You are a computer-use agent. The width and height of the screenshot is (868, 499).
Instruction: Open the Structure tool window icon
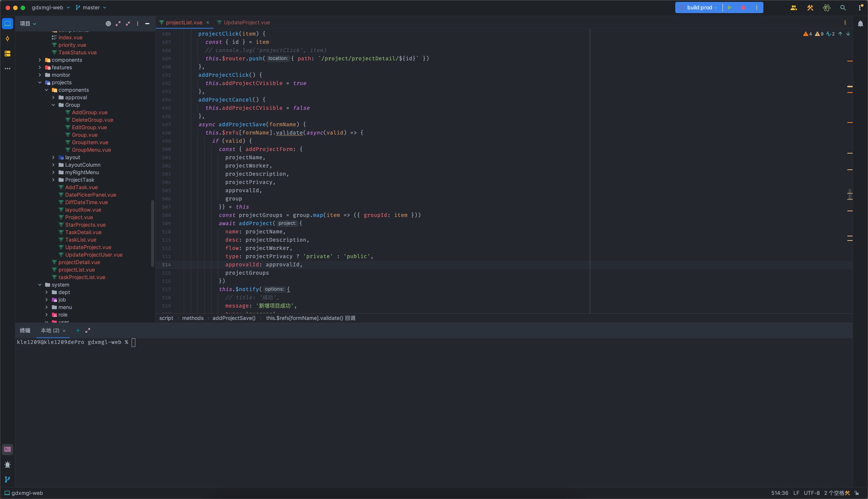coord(7,54)
